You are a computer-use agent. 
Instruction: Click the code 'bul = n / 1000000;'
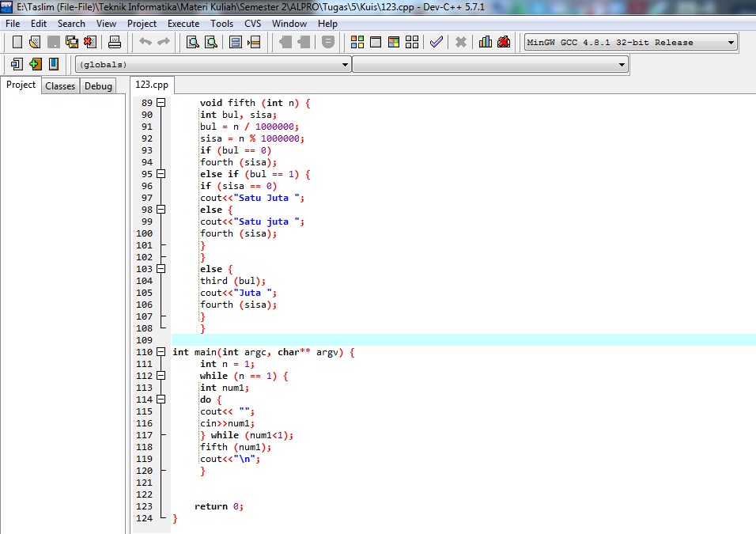[x=249, y=127]
